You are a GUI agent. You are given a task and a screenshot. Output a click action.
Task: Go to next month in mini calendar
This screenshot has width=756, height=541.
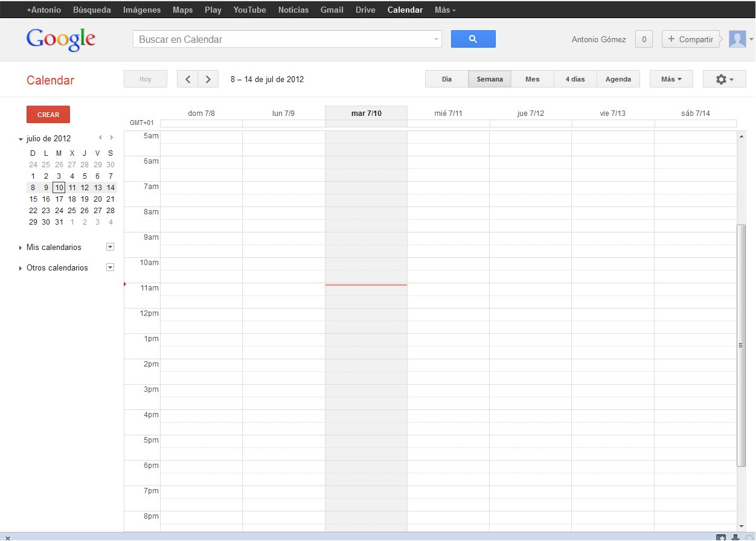tap(111, 138)
